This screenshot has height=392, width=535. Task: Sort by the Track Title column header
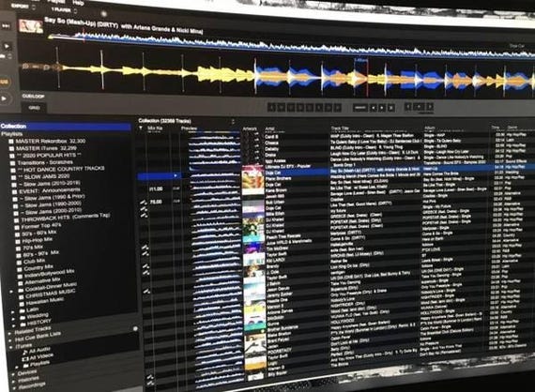pos(340,128)
